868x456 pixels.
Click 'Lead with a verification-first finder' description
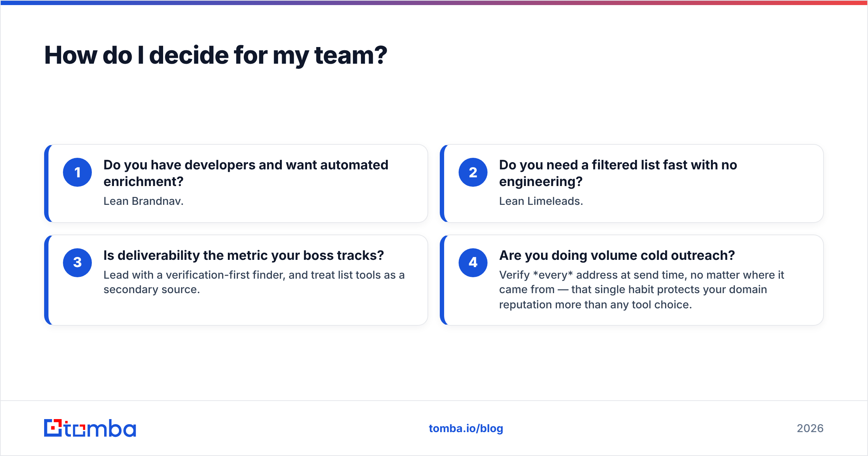coord(254,282)
